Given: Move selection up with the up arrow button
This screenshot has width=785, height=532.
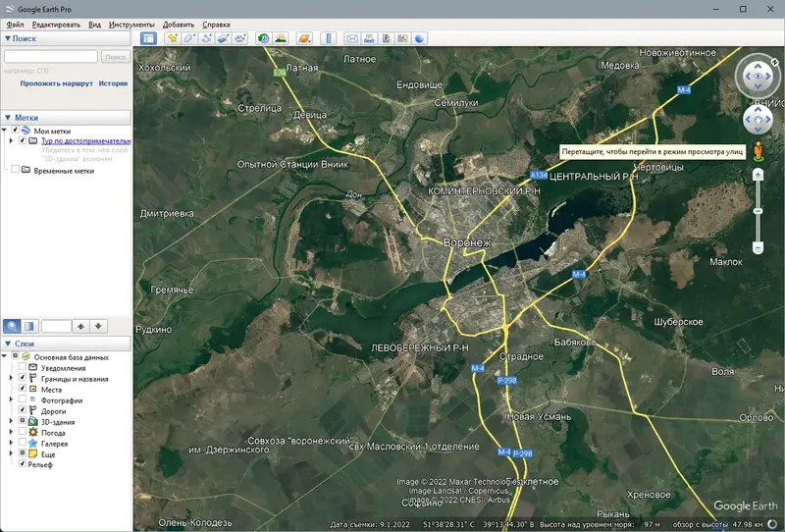Looking at the screenshot, I should point(80,326).
